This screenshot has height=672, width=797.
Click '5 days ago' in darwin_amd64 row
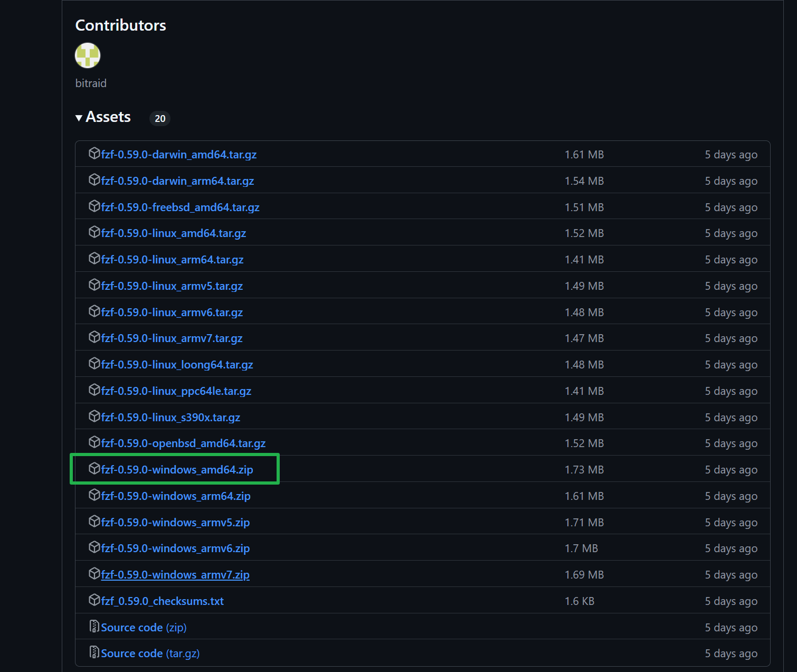pyautogui.click(x=731, y=155)
